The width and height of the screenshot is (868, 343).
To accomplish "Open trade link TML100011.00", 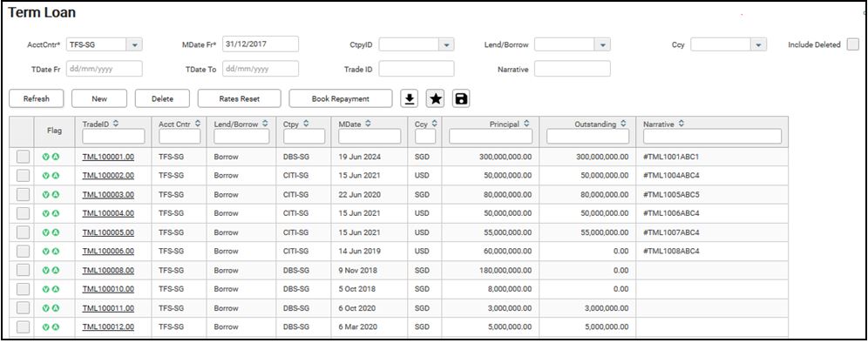I will (x=108, y=308).
